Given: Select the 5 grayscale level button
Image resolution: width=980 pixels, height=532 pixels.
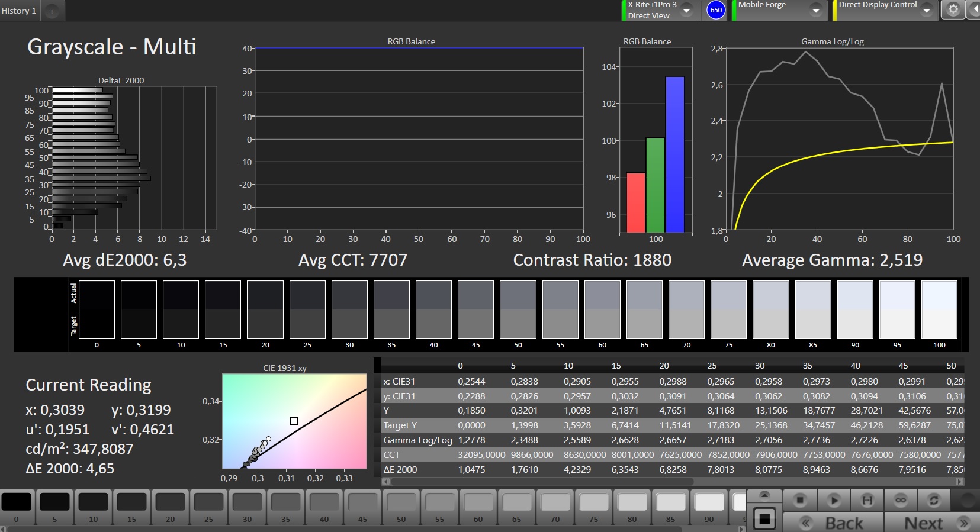Looking at the screenshot, I should pyautogui.click(x=54, y=507).
